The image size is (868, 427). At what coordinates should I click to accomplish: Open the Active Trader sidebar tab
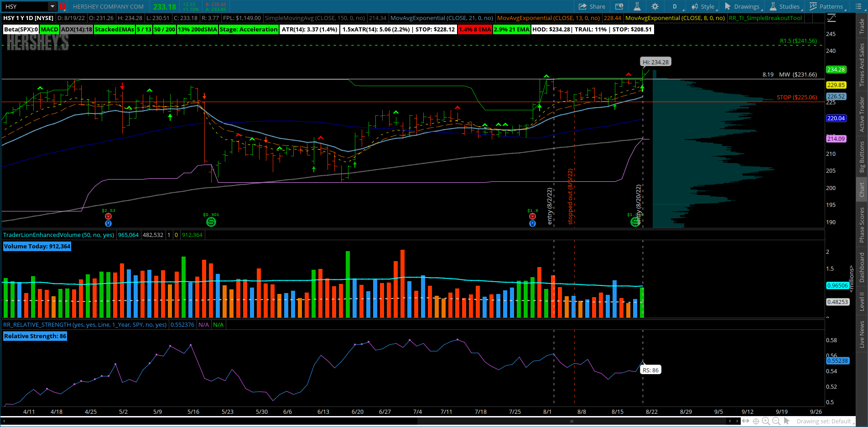pyautogui.click(x=862, y=114)
